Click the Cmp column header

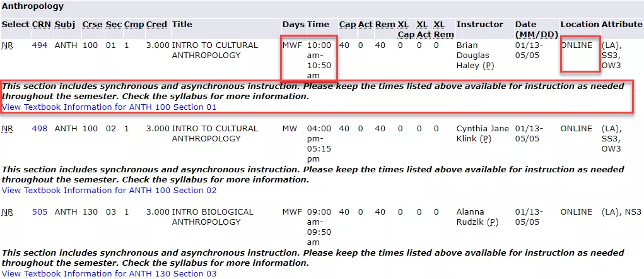coord(134,25)
